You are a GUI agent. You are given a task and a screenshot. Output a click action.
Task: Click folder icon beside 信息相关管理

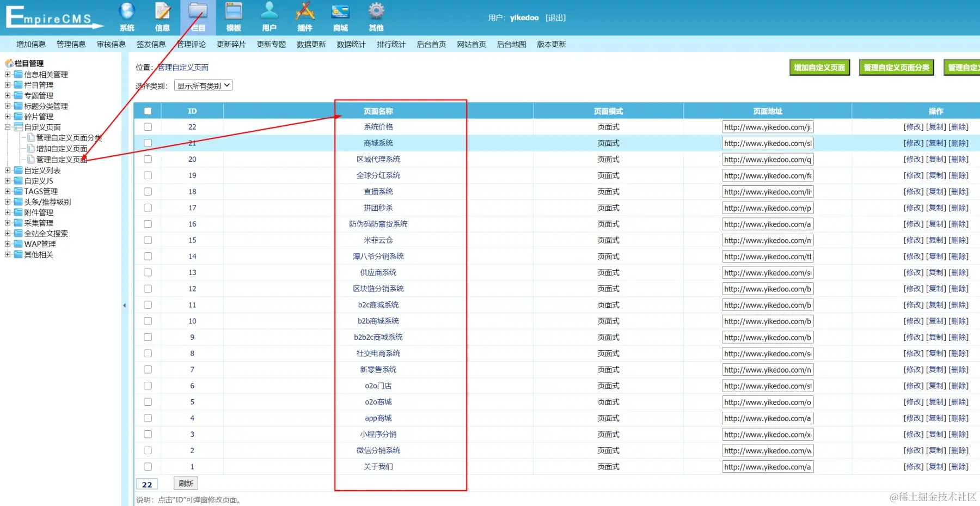[18, 75]
